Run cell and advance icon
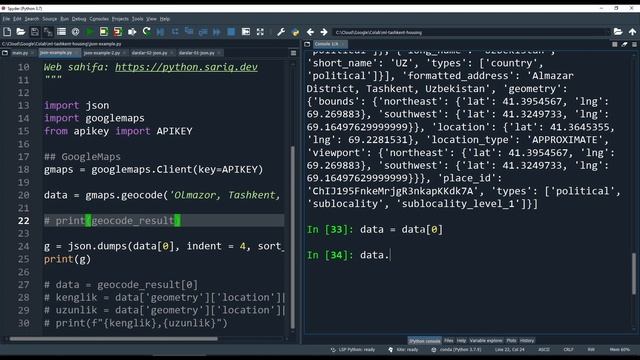 pyautogui.click(x=118, y=32)
